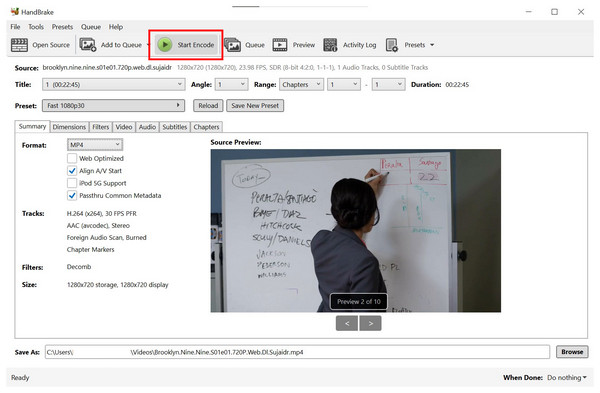Viewport: 600px width, 393px height.
Task: Click the H.264 (x264), 30 FPS PFR track text
Action: [101, 214]
